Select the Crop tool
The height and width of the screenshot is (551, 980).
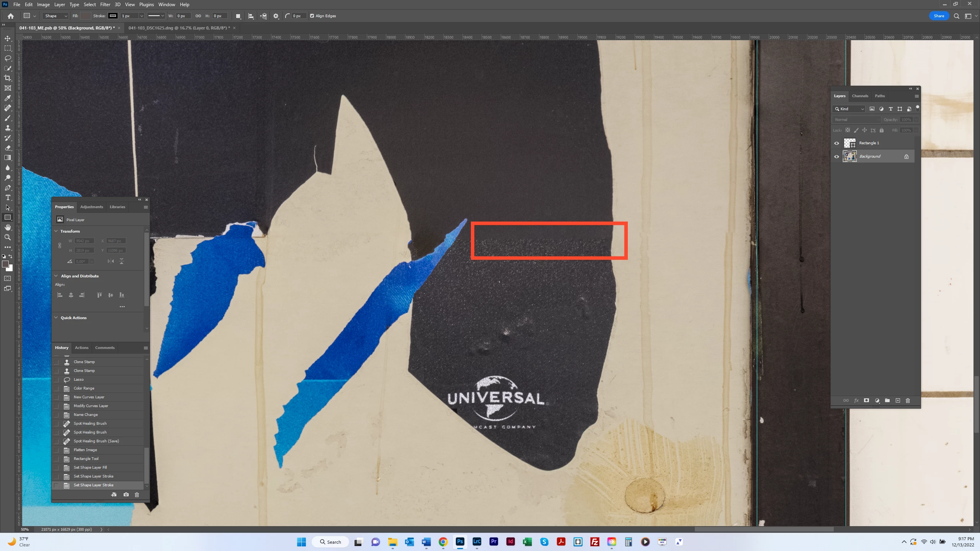pyautogui.click(x=8, y=78)
